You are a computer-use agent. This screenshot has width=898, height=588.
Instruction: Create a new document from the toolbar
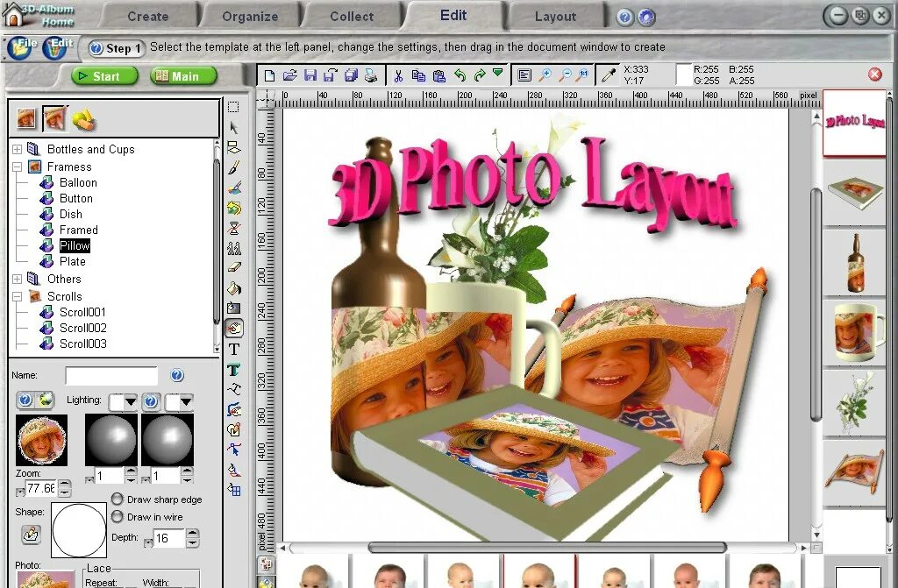[x=269, y=75]
